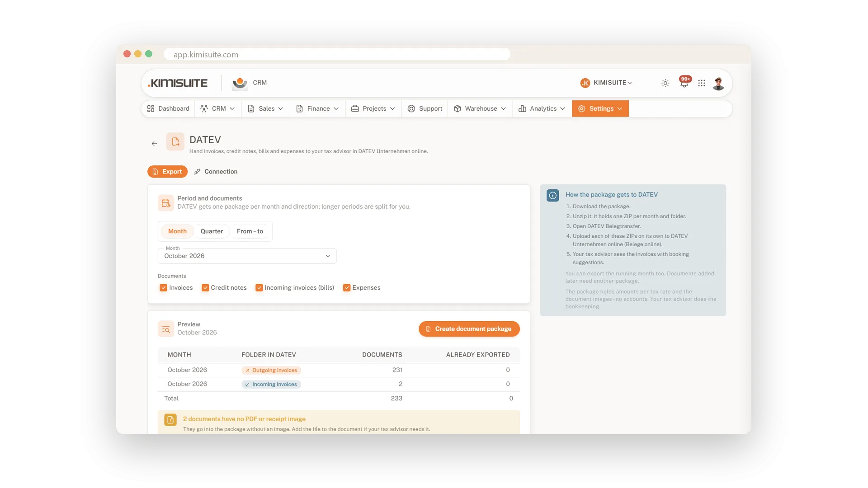This screenshot has height=488, width=868.
Task: Open the Support menu item
Action: [x=425, y=109]
